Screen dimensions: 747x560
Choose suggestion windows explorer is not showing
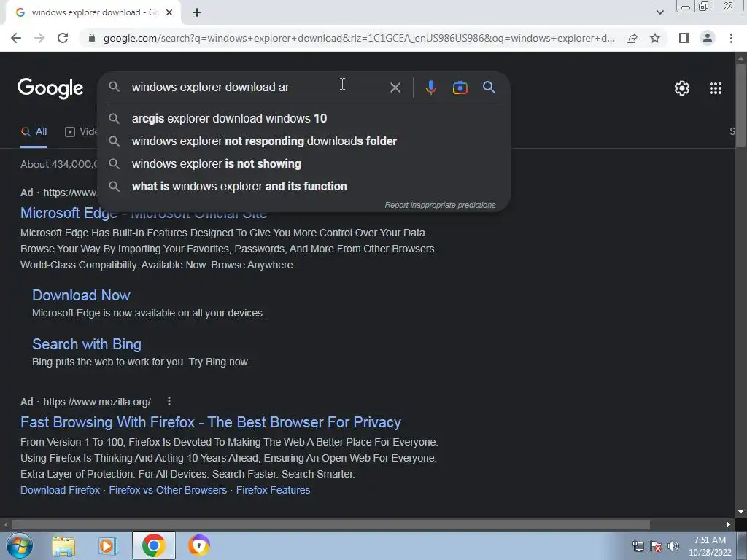[x=304, y=163]
